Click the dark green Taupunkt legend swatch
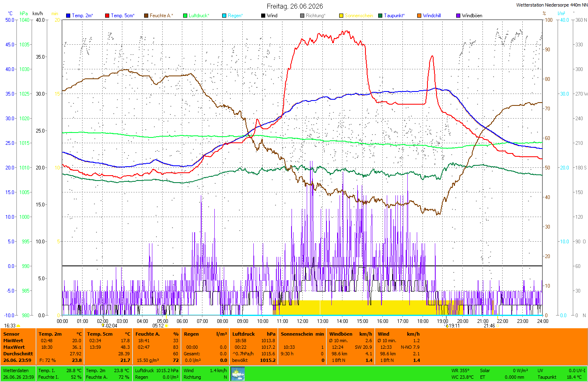This screenshot has height=382, width=588. (380, 16)
